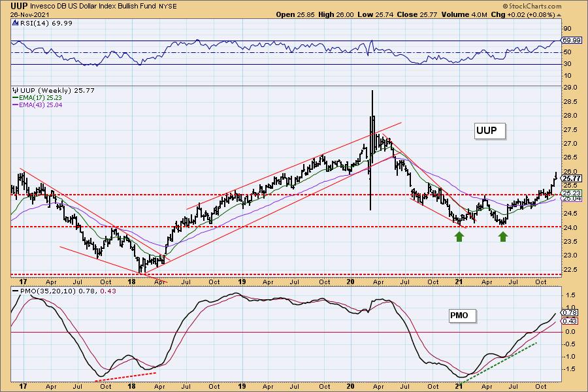Click the 25.77 current price tag

tap(571, 178)
